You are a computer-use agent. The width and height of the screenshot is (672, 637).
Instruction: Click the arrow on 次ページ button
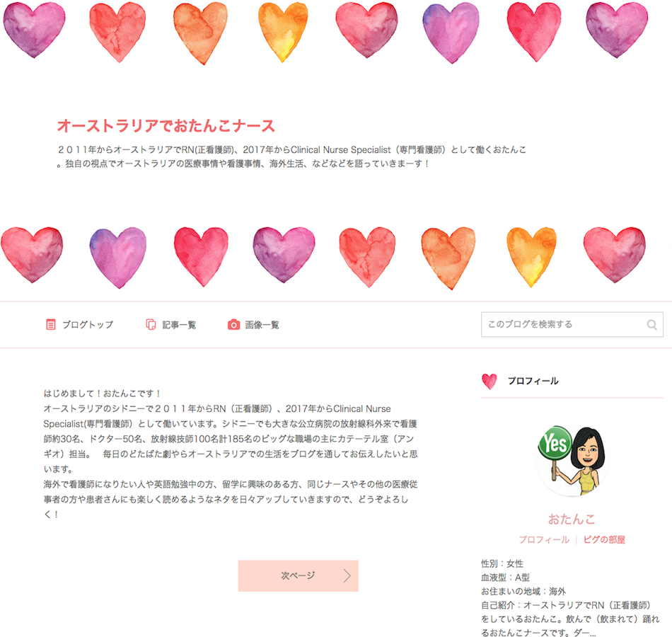pos(347,575)
